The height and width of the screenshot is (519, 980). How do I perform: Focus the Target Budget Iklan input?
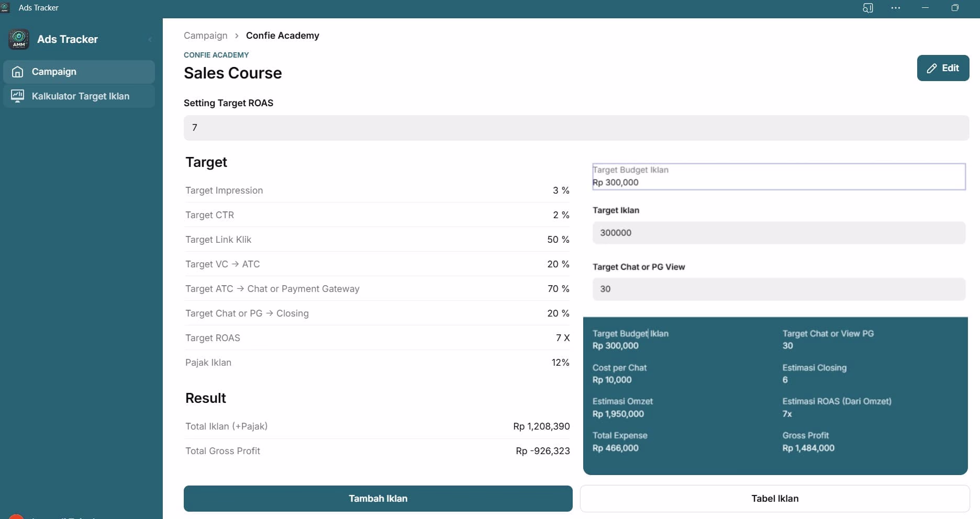(778, 177)
